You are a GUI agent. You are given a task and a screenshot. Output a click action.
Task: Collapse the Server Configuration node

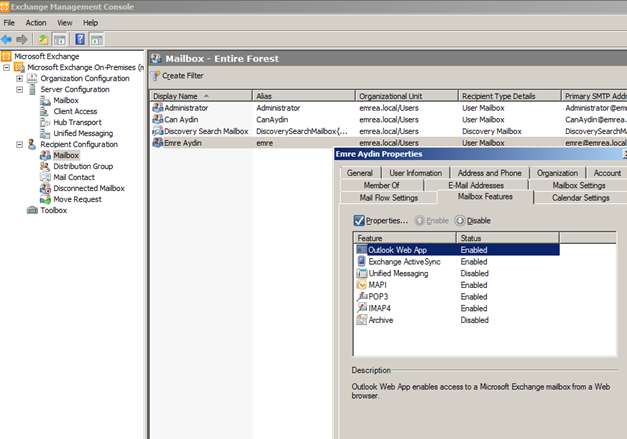[19, 89]
